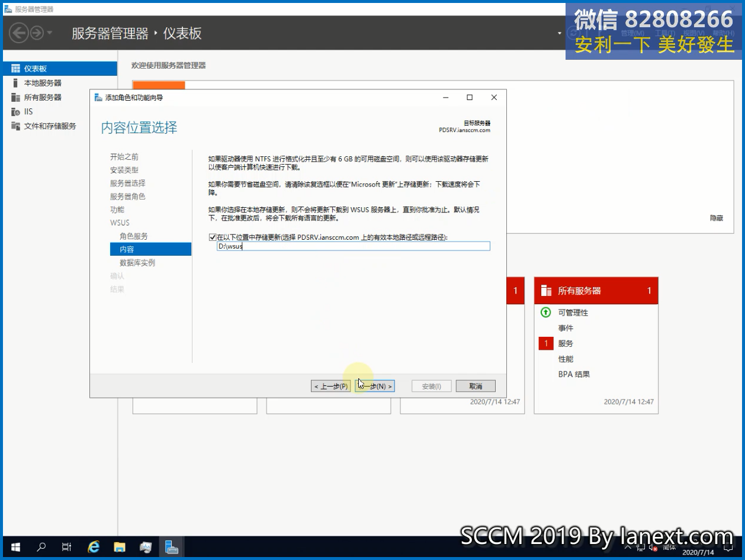Viewport: 745px width, 560px height.
Task: Click the 隐藏 link on the dashboard
Action: tap(717, 218)
